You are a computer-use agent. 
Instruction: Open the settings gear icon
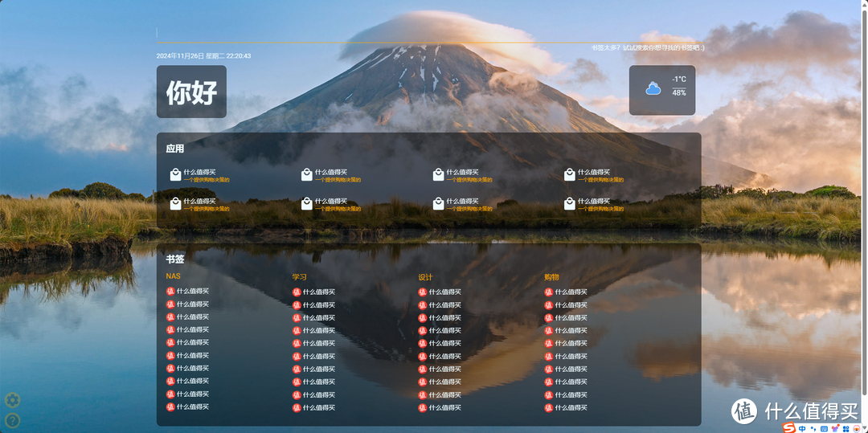tap(12, 400)
